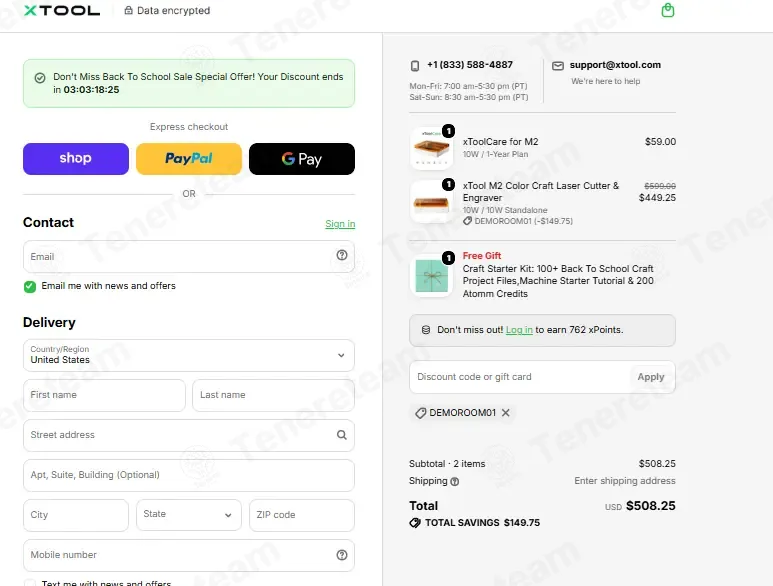Focus the Apt, Suite, Building field

[x=189, y=475]
